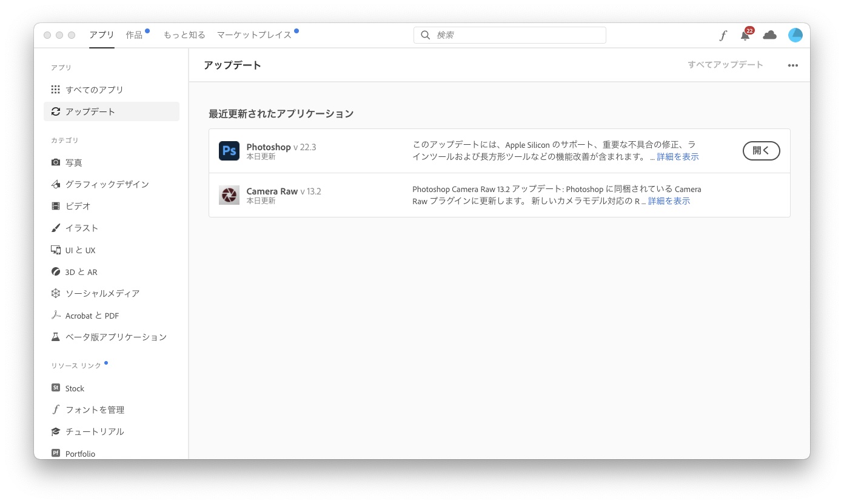Click the Social Media category icon
Screen dimensions: 844x504
tap(56, 293)
